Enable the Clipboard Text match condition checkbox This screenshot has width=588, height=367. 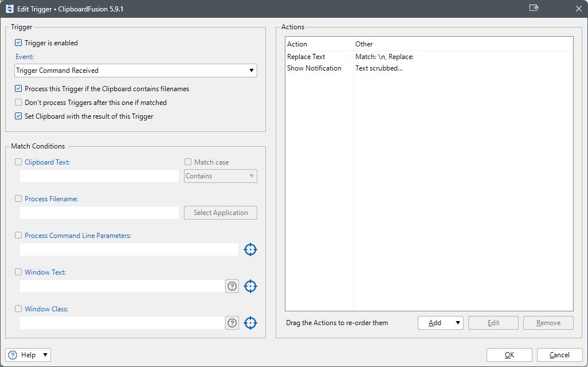[18, 162]
